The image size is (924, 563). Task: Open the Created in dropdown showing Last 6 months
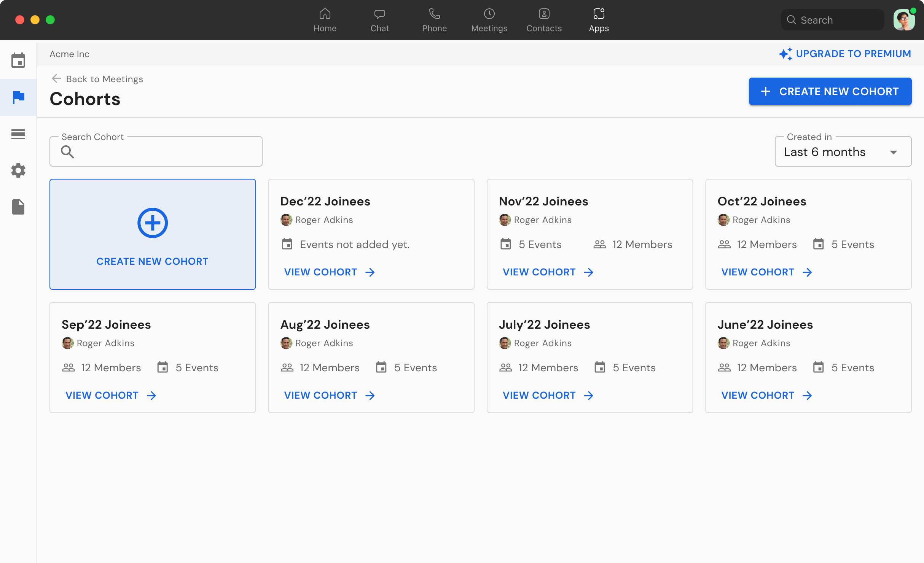point(843,151)
